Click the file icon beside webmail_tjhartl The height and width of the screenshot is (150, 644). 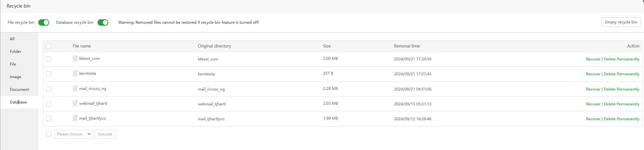pyautogui.click(x=75, y=103)
